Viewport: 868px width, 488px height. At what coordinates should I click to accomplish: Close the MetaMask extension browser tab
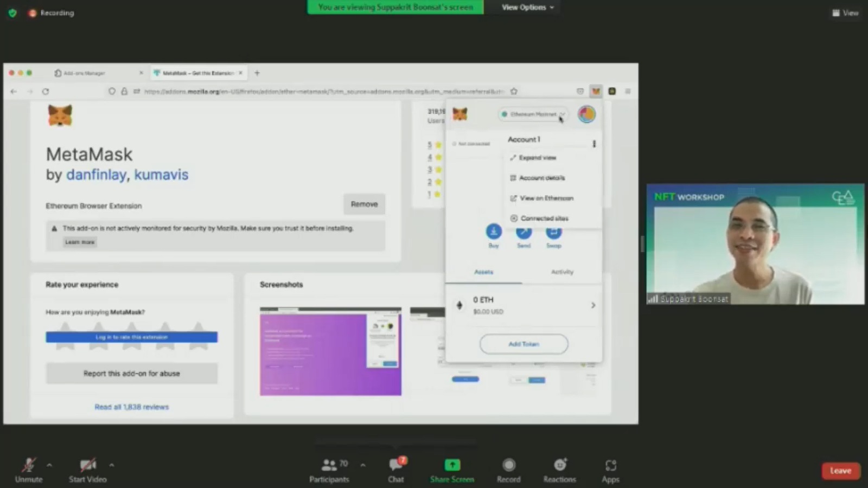point(240,73)
